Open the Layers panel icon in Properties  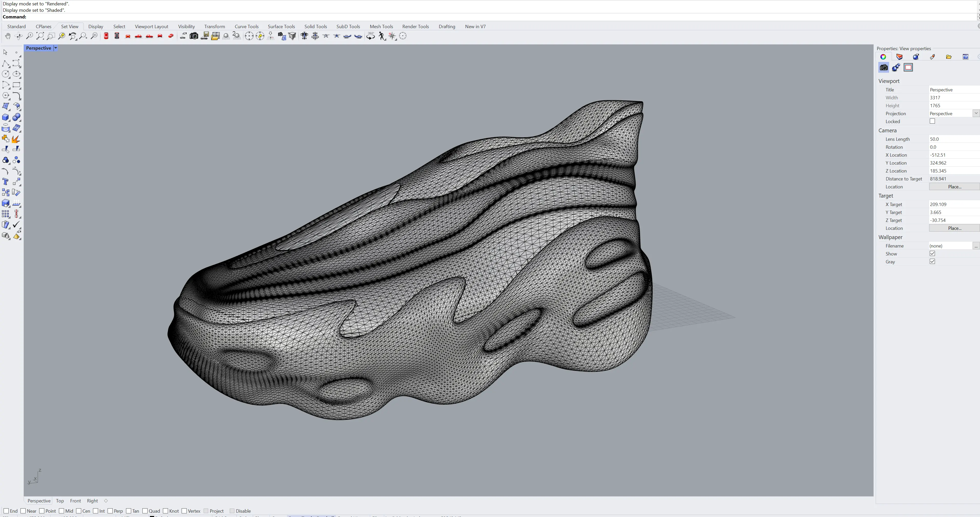coord(899,57)
